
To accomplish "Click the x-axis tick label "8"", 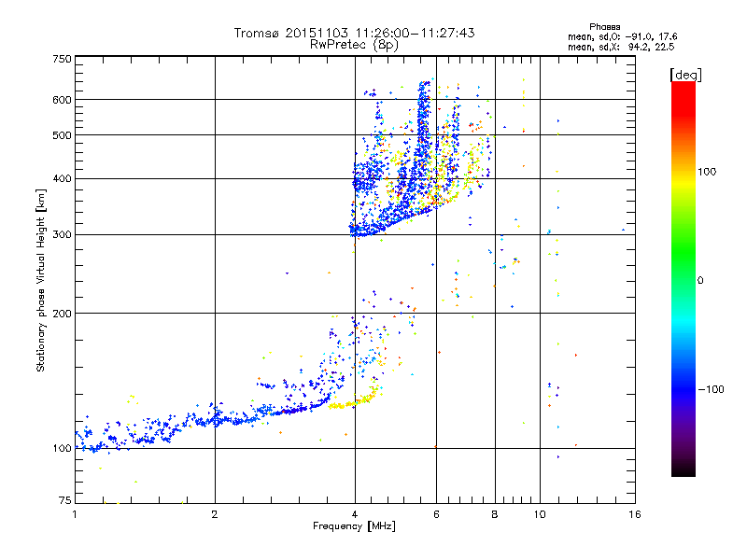I will [495, 514].
